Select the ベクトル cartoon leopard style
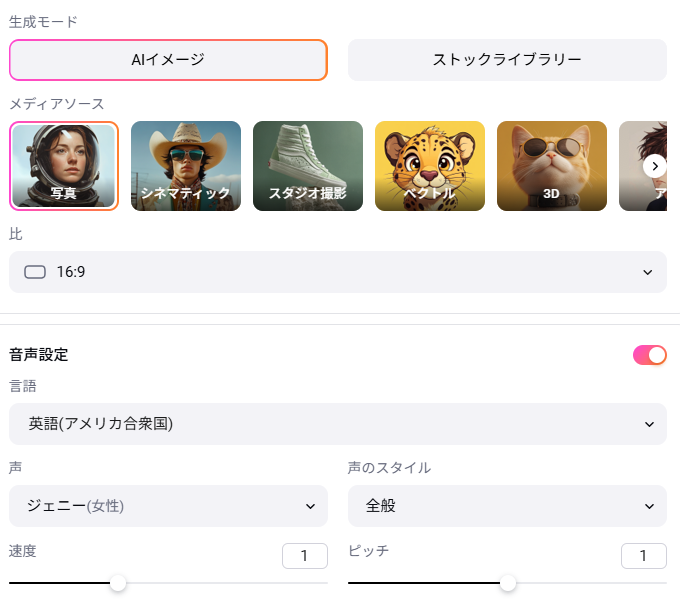The width and height of the screenshot is (680, 609). [430, 166]
